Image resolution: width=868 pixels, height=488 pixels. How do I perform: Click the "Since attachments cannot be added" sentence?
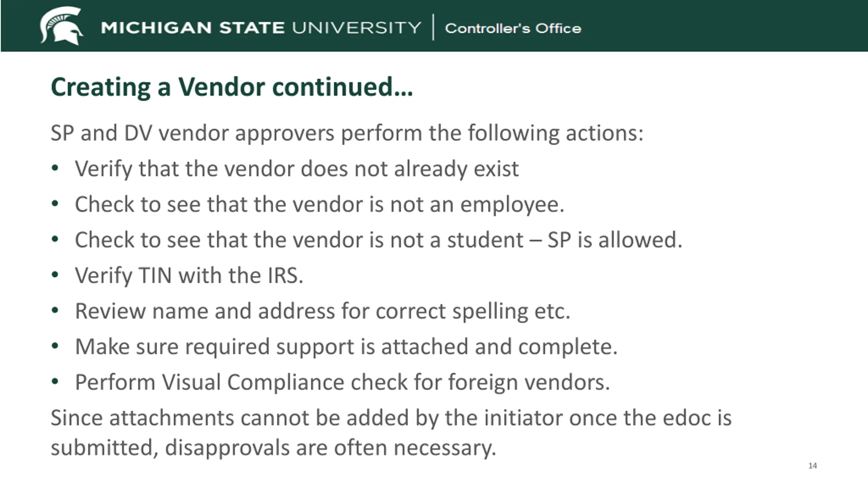coord(391,418)
